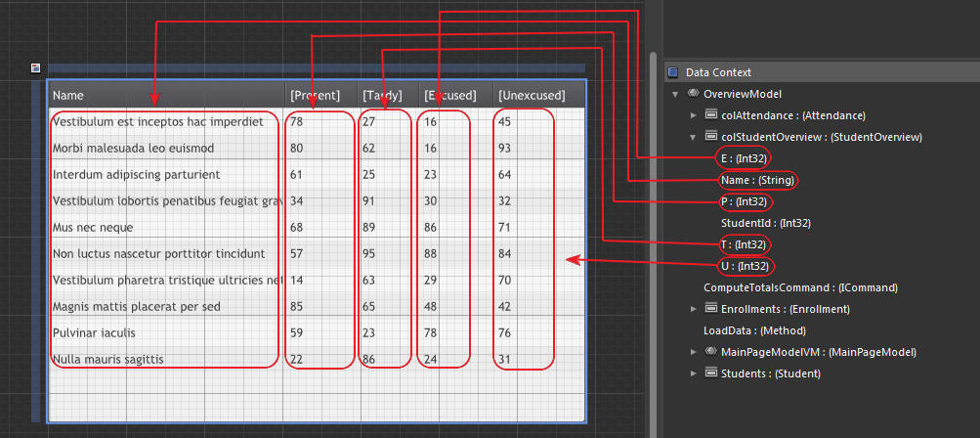Image resolution: width=980 pixels, height=438 pixels.
Task: Click colAttendance : (Attendance) label
Action: click(793, 115)
